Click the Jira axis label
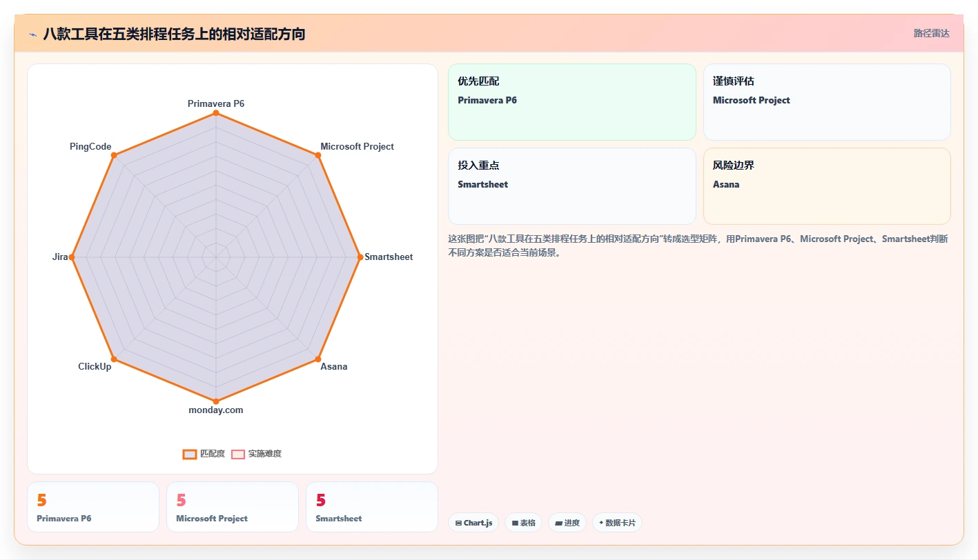Screen dimensions: 978x560 (x=60, y=257)
